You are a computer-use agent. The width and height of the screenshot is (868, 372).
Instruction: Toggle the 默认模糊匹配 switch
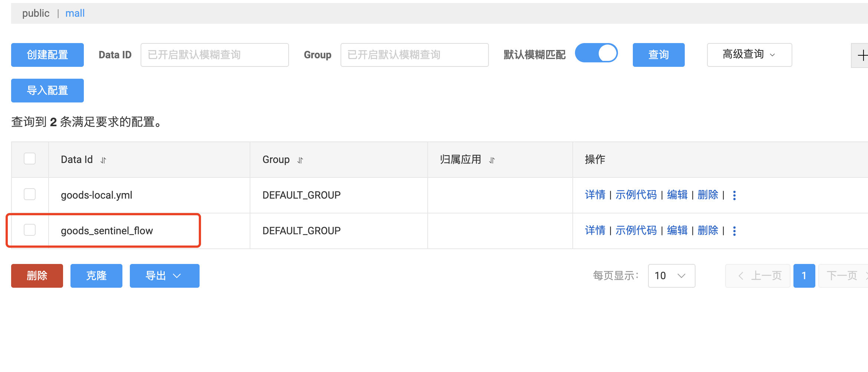point(596,53)
